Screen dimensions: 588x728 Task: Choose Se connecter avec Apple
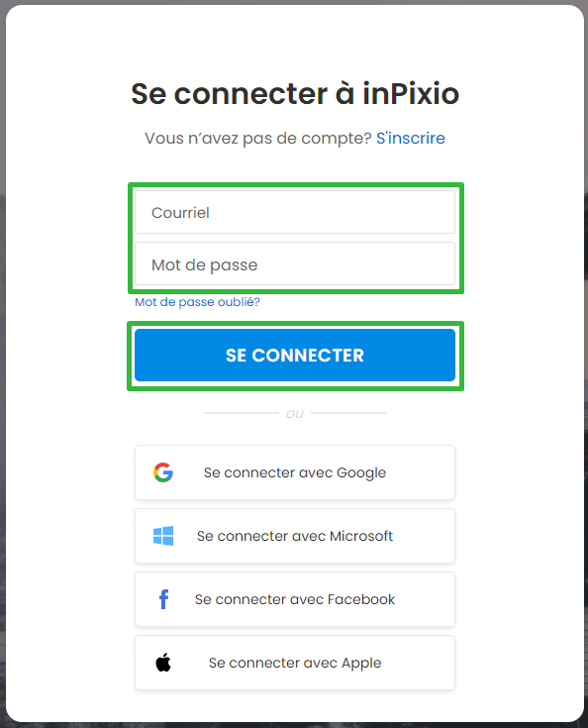(295, 662)
